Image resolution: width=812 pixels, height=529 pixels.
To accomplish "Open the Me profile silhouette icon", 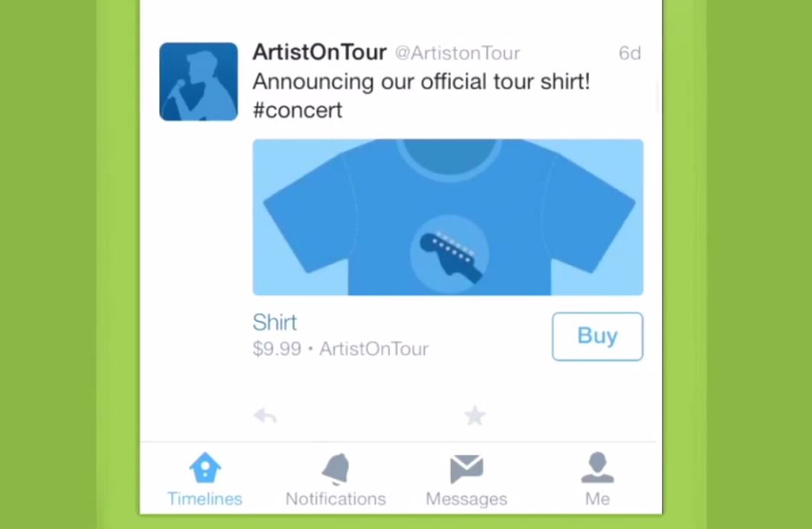I will pyautogui.click(x=597, y=467).
